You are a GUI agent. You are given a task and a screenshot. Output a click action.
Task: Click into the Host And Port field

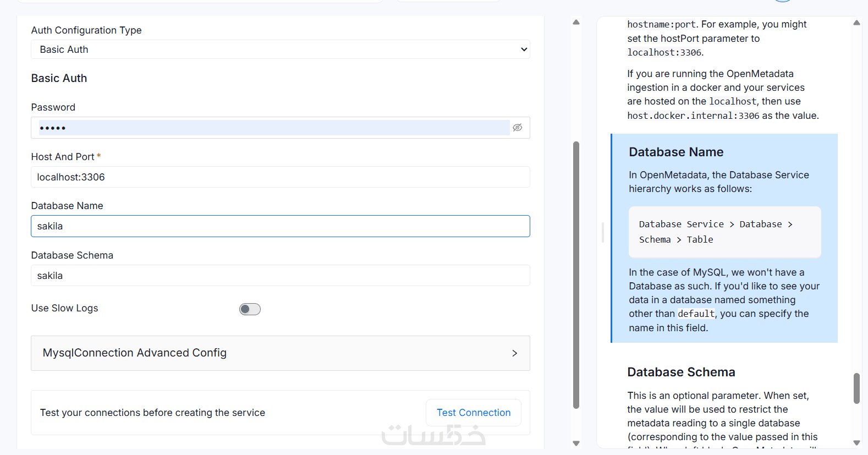[280, 177]
